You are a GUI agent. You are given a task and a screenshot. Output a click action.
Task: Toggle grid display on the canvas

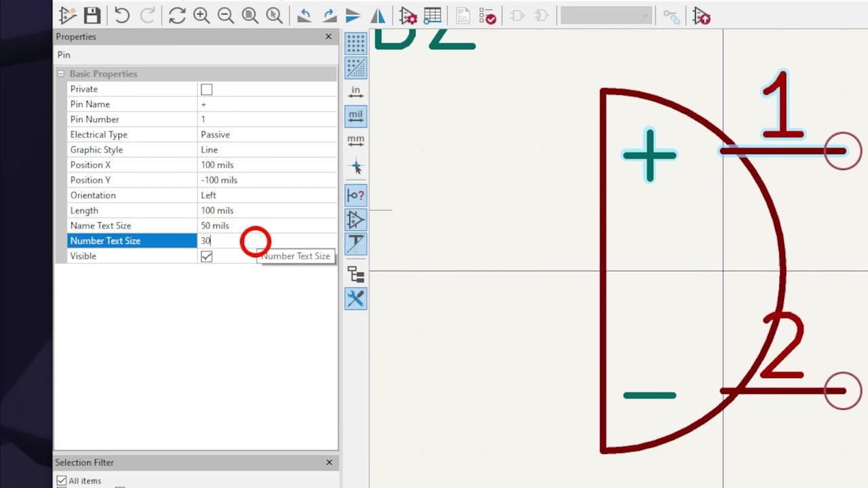click(x=355, y=43)
